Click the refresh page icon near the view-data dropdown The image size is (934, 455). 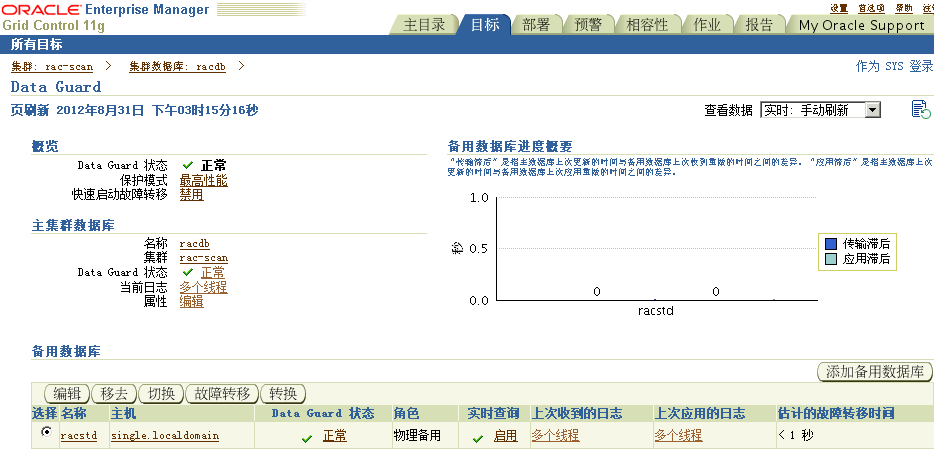click(x=921, y=110)
